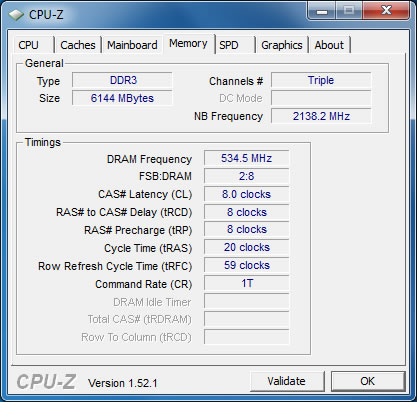This screenshot has width=417, height=402.
Task: Click the 'Size' label in General
Action: 49,98
